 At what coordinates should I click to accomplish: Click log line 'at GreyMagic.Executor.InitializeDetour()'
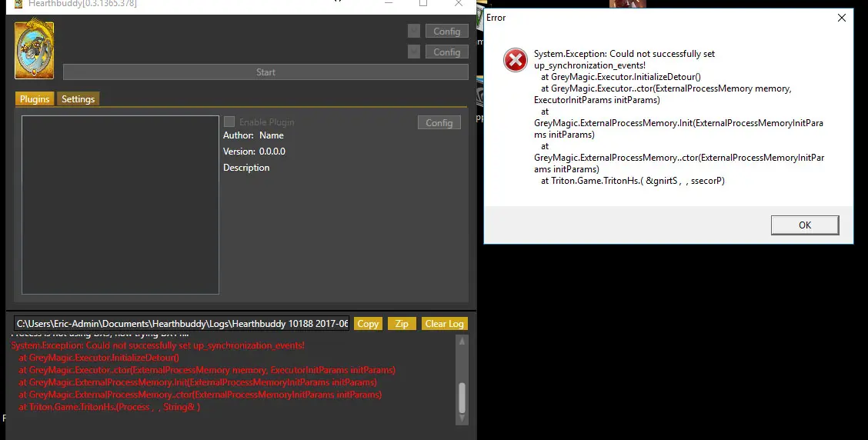coord(98,358)
